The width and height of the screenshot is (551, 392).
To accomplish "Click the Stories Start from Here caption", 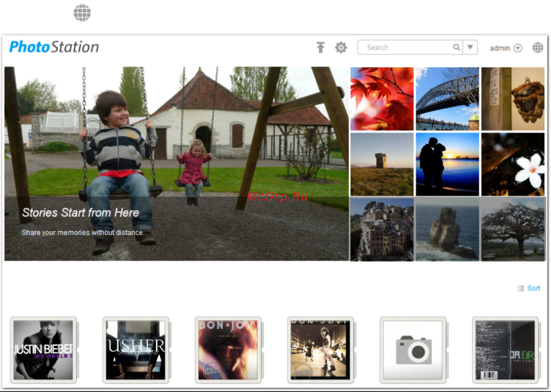I will (81, 213).
